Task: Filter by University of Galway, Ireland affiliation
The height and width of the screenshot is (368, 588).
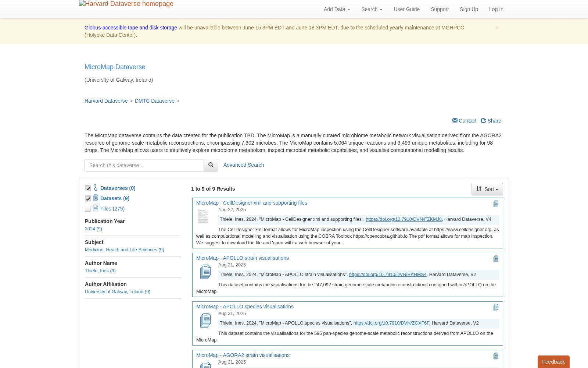Action: (118, 292)
